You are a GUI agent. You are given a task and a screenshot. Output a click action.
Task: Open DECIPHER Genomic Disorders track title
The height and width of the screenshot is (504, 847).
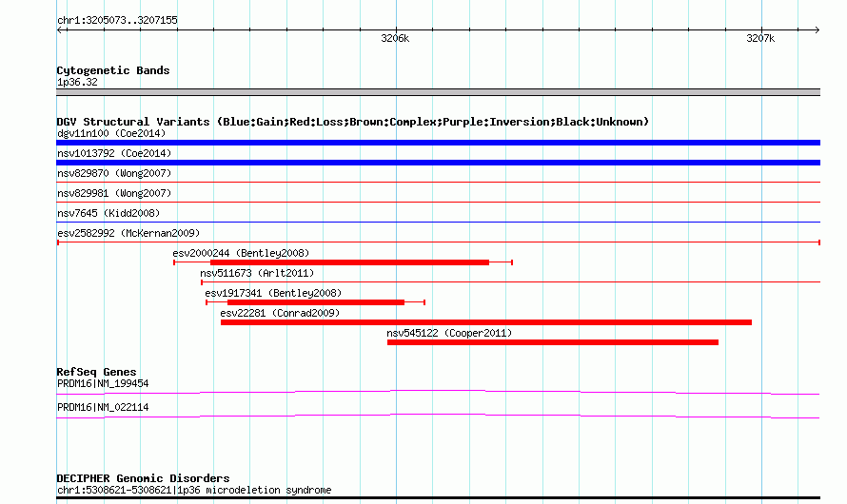pyautogui.click(x=143, y=478)
